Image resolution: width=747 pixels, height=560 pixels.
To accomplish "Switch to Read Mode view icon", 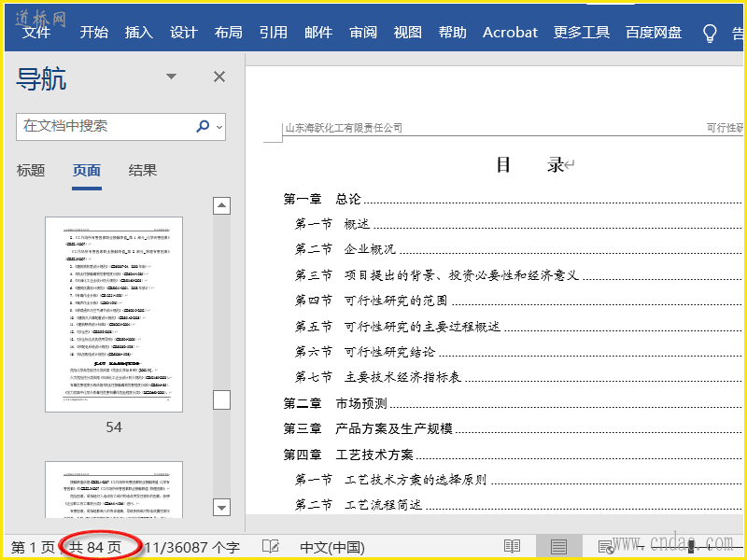I will (512, 547).
